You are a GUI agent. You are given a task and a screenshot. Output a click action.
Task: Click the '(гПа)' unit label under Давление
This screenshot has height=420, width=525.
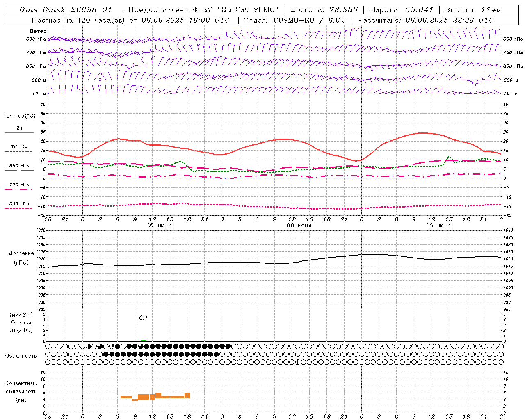point(21,263)
